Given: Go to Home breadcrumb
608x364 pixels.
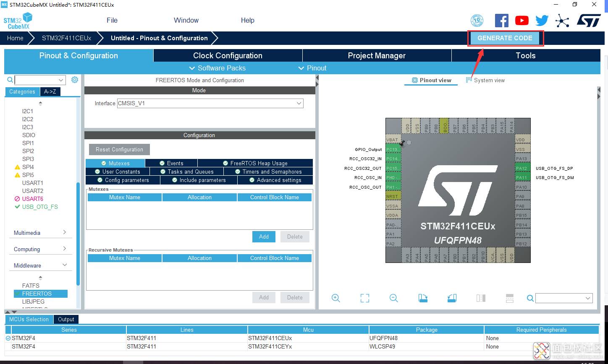Looking at the screenshot, I should click(15, 38).
